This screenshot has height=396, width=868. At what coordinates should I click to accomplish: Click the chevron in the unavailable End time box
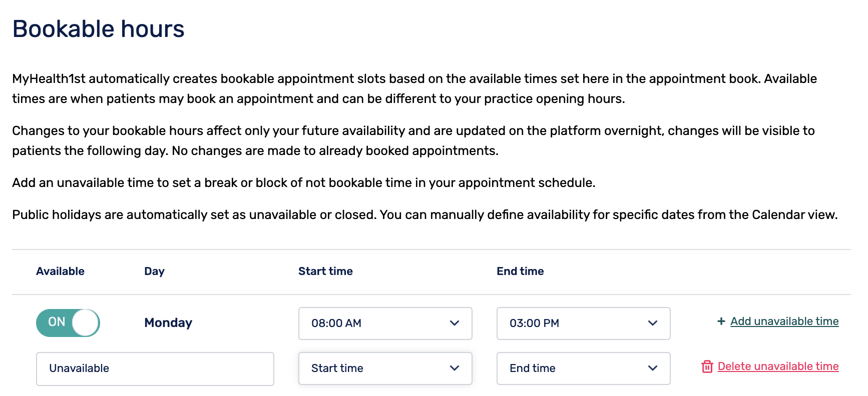[652, 368]
